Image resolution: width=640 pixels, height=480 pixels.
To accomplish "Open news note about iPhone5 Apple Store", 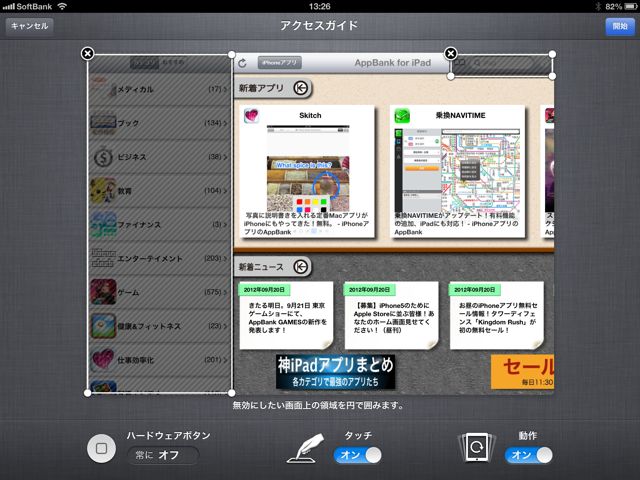I will pos(391,316).
